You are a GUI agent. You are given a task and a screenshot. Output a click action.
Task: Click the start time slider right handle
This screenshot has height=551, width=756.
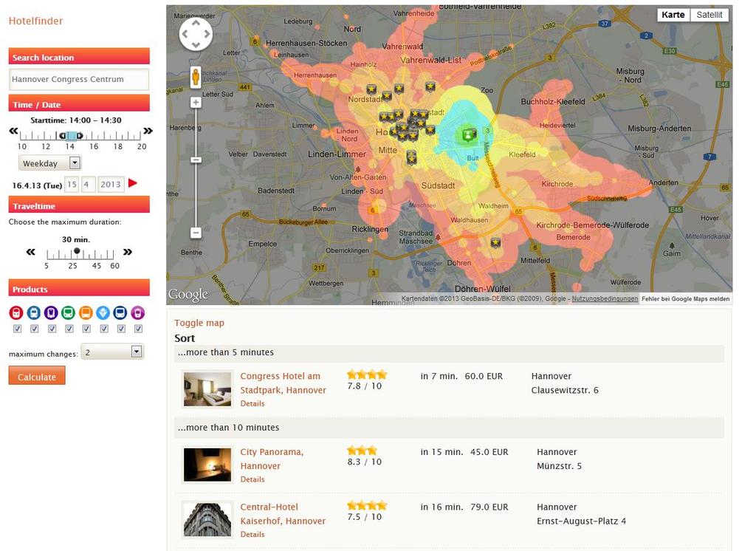(80, 136)
